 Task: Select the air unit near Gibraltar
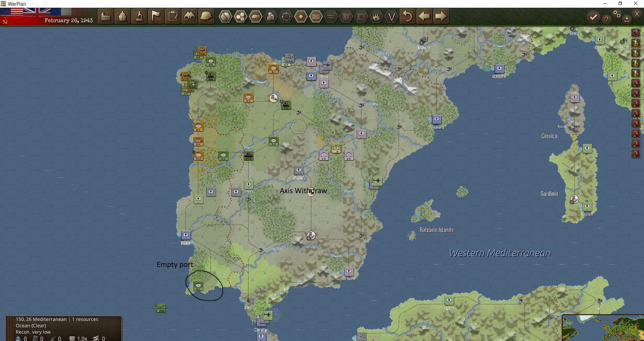pyautogui.click(x=267, y=315)
